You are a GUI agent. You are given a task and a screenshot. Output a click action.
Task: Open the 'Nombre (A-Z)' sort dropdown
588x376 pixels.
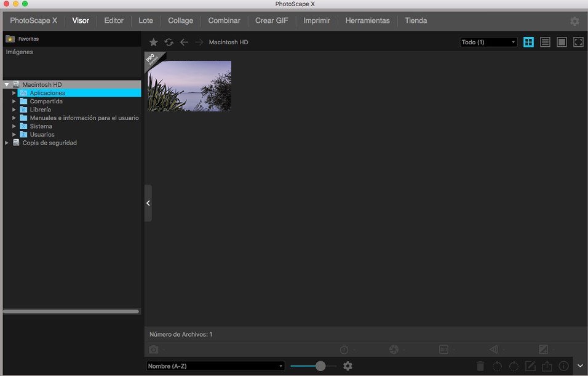point(215,366)
